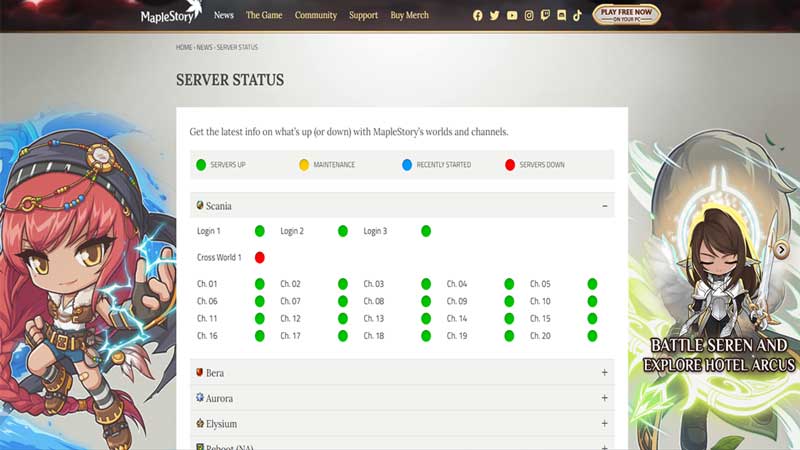Image resolution: width=800 pixels, height=450 pixels.
Task: Click the MAINTENANCE legend text
Action: [334, 165]
